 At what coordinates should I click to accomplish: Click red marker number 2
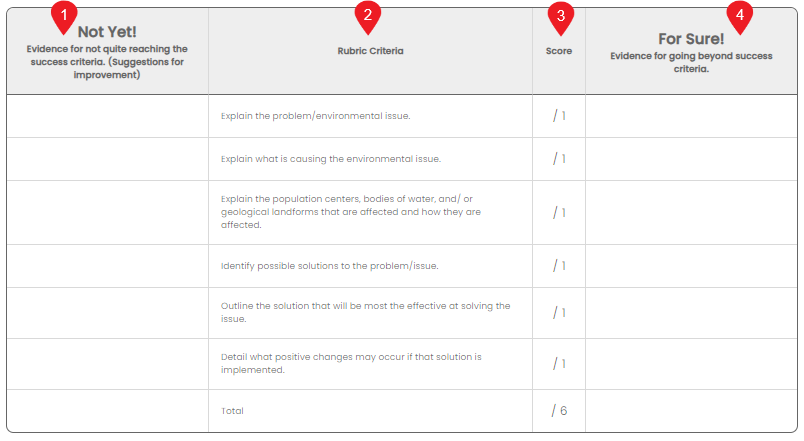(x=368, y=16)
